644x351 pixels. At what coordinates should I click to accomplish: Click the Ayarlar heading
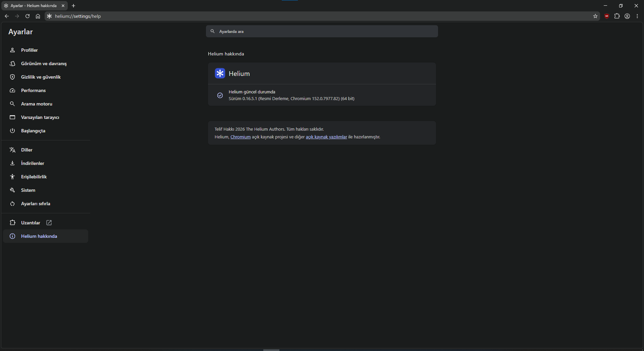tap(20, 32)
